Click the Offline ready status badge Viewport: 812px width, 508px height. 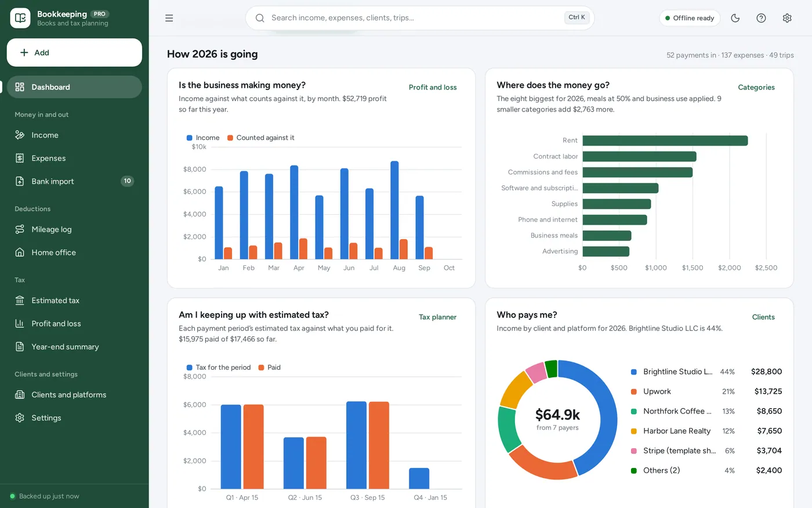[690, 18]
